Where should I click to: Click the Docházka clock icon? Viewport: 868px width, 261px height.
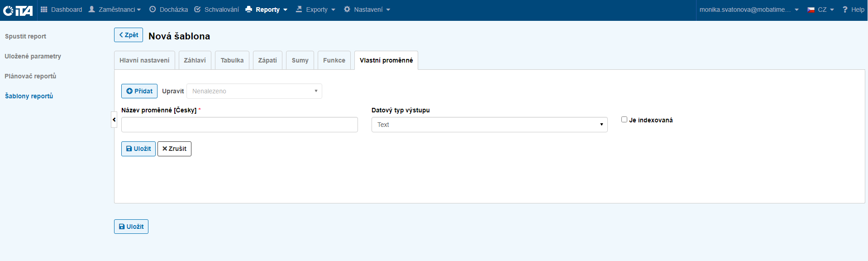[153, 10]
